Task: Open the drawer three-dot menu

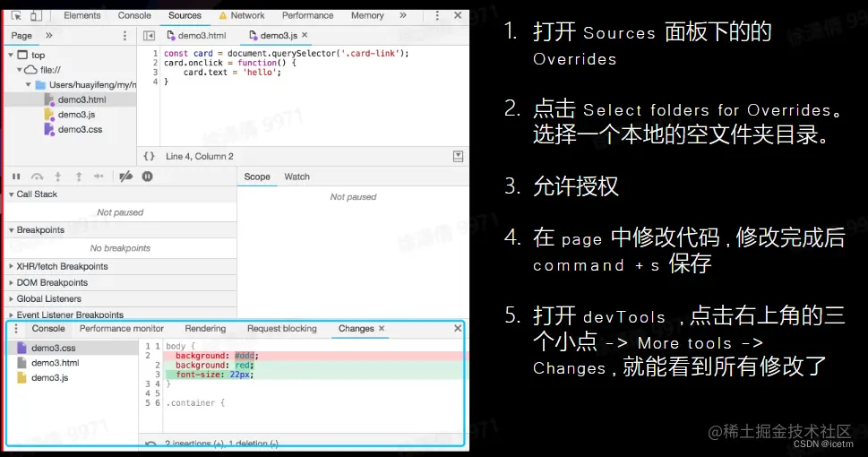Action: (16, 329)
